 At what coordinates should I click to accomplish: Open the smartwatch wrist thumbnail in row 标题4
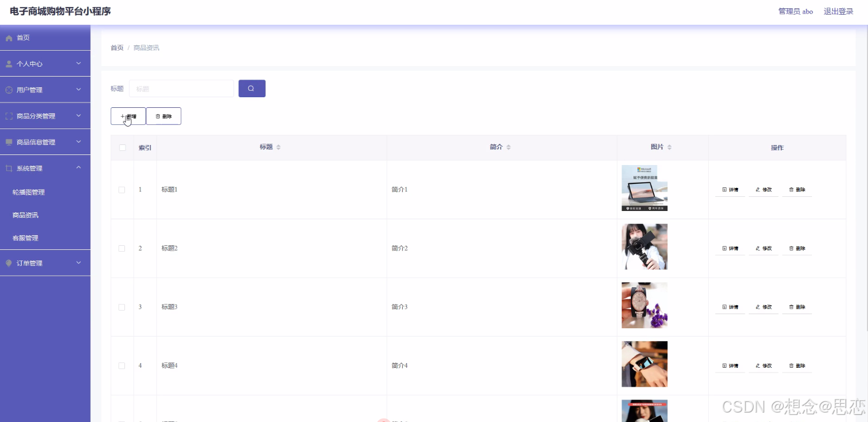click(645, 364)
